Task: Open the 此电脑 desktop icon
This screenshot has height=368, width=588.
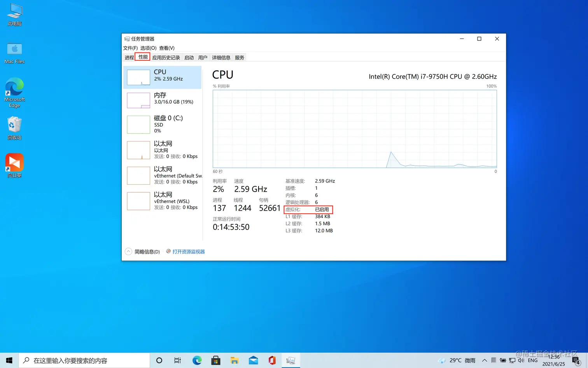Action: (15, 14)
